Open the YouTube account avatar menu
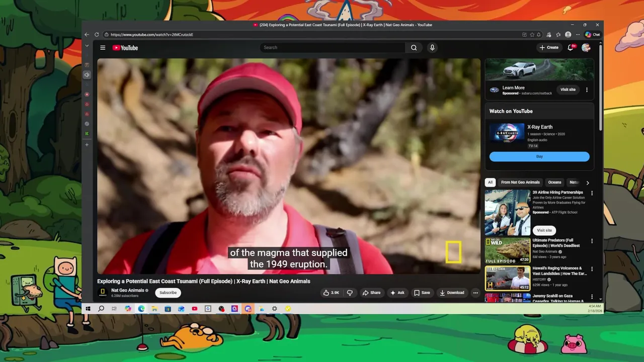Viewport: 644px width, 362px height. (586, 47)
